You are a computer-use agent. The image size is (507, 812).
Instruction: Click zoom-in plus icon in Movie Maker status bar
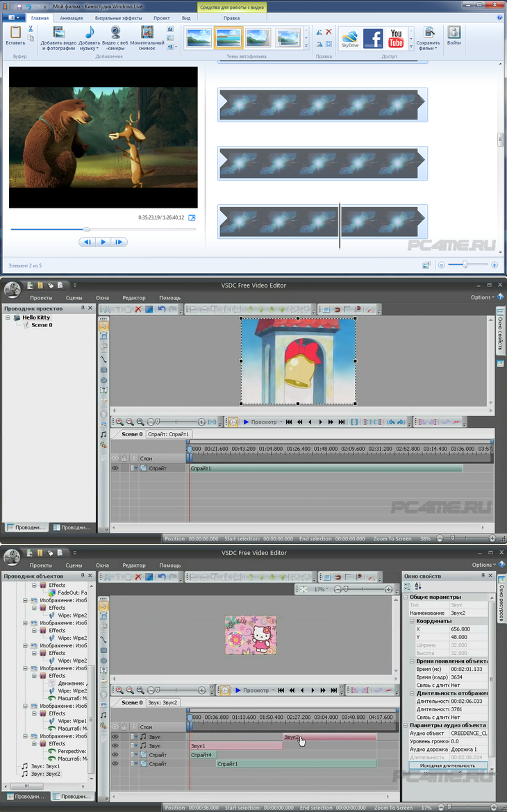point(494,265)
